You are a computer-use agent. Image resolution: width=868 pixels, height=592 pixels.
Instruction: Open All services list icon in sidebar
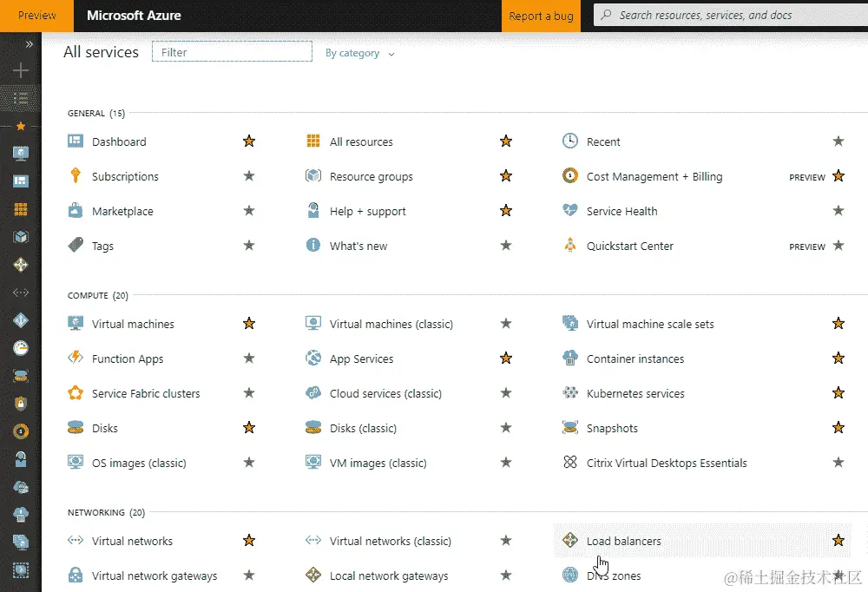pos(21,99)
